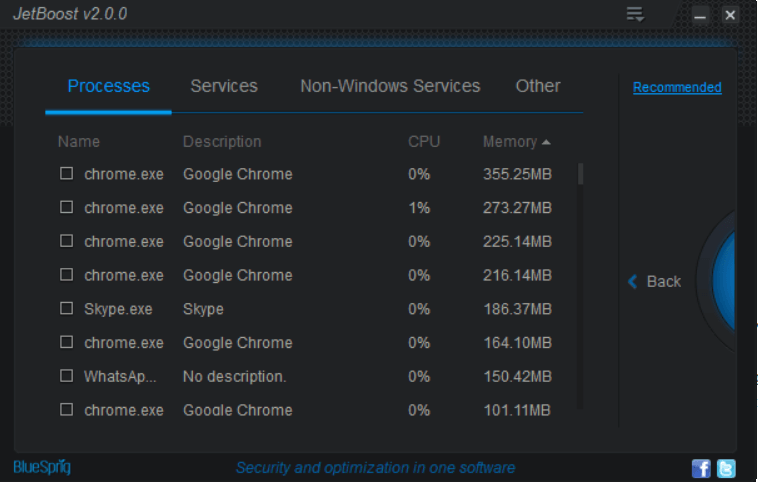
Task: Check the chrome.exe 355.25MB process box
Action: click(x=66, y=173)
